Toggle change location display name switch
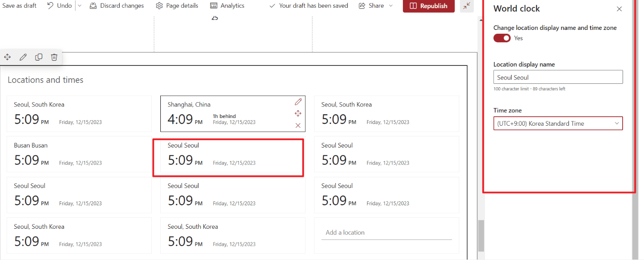Screen dimensions: 644x260 click(x=502, y=38)
